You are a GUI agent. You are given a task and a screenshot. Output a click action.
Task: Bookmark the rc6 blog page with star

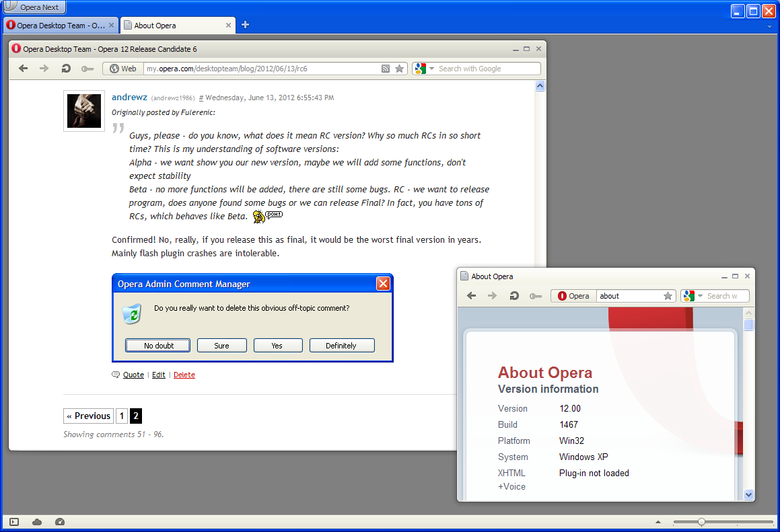coord(400,69)
